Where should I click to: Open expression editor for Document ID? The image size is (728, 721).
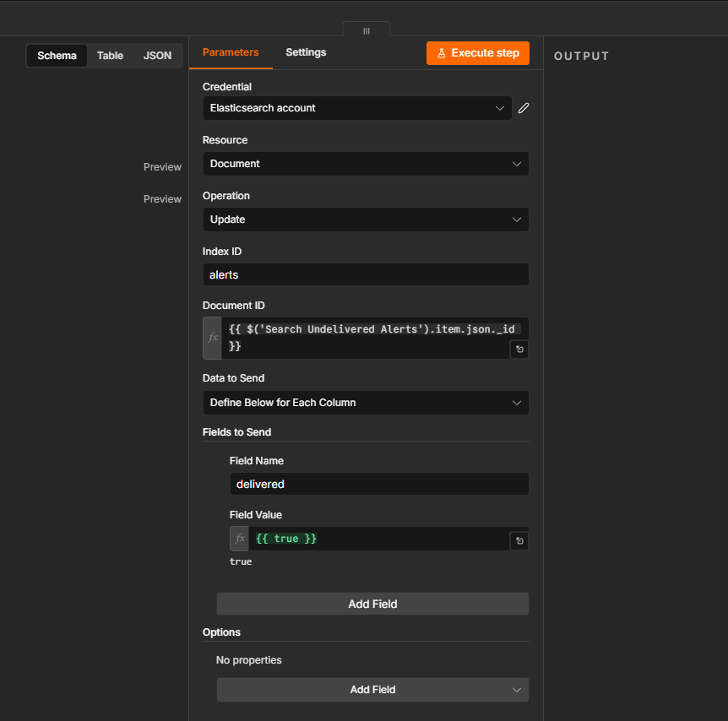pyautogui.click(x=519, y=350)
